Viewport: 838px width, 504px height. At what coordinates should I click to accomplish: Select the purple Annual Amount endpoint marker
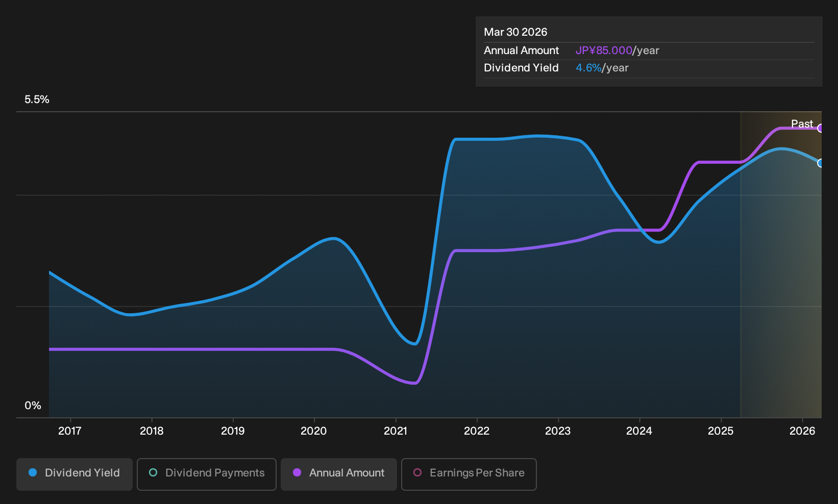[820, 129]
